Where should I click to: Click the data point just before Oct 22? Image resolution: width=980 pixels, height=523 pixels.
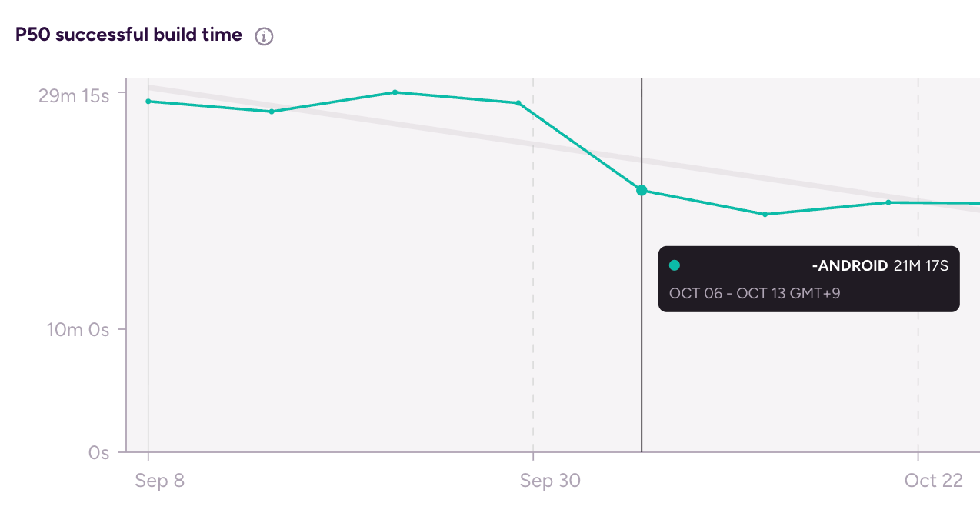coord(888,202)
